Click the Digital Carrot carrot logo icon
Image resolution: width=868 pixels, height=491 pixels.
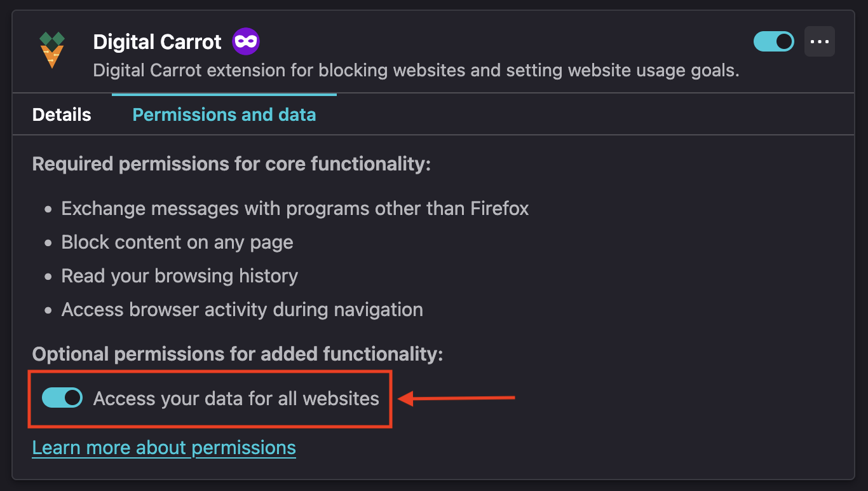click(51, 50)
